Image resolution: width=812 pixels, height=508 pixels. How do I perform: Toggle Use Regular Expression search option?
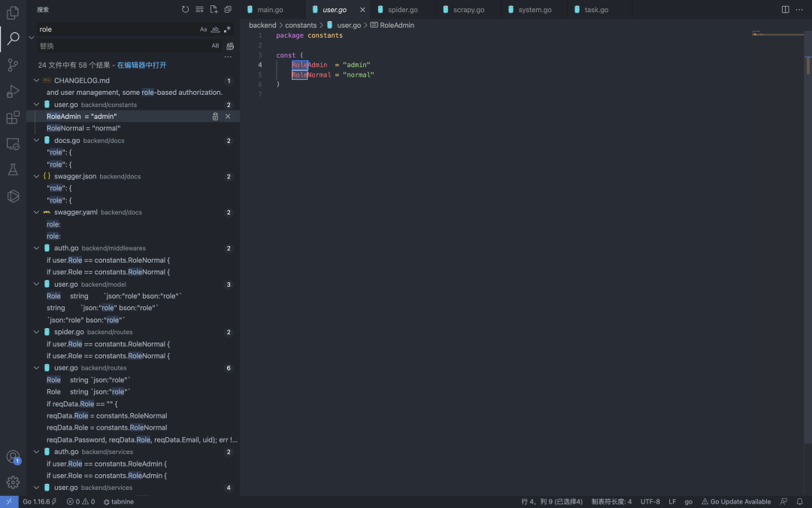(227, 29)
